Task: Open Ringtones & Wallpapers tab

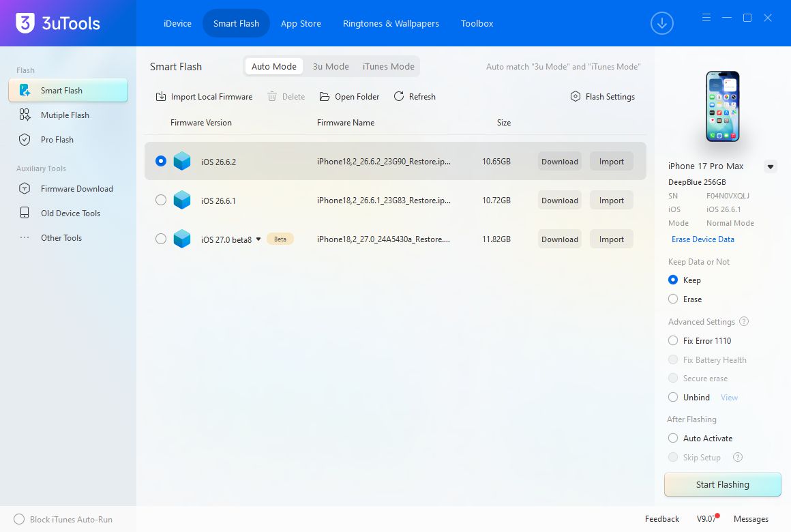Action: coord(391,23)
